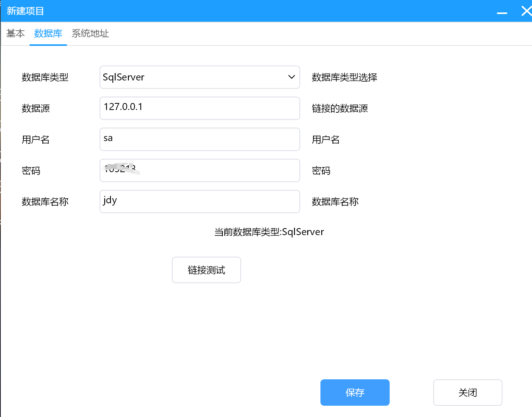Minimize the 新建项目 window
The width and height of the screenshot is (532, 417).
pos(502,12)
